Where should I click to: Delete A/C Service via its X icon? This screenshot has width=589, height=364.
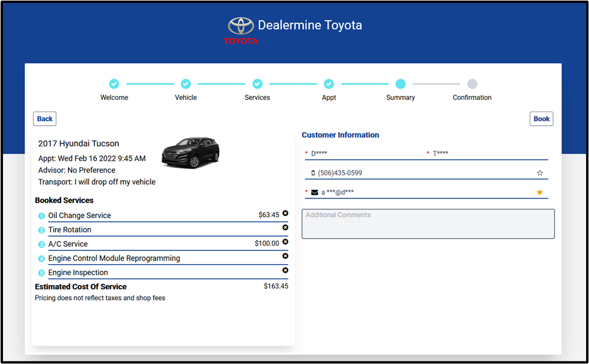[x=285, y=242]
